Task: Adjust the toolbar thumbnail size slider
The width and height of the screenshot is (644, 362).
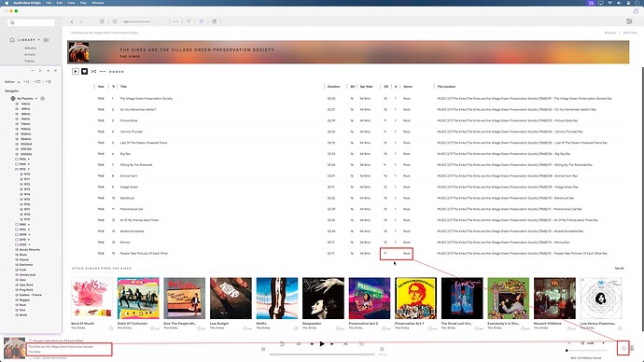Action: [x=137, y=21]
